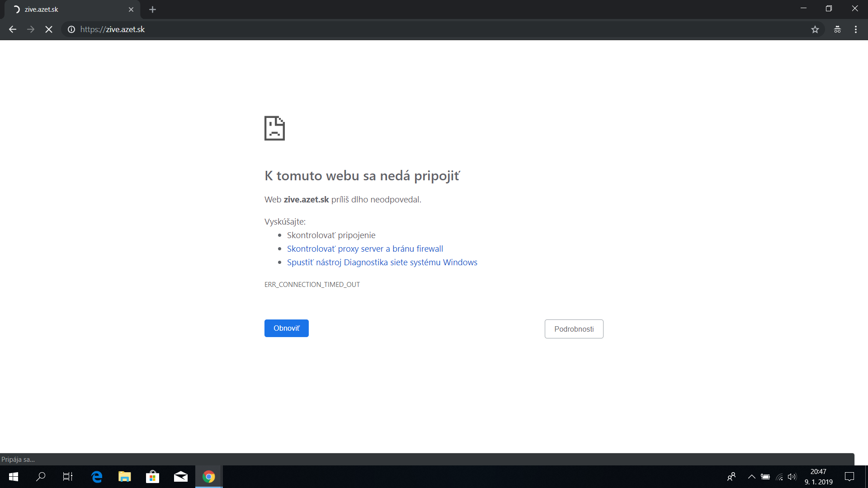Open Microsoft Store from the taskbar
The height and width of the screenshot is (488, 868).
pyautogui.click(x=152, y=477)
